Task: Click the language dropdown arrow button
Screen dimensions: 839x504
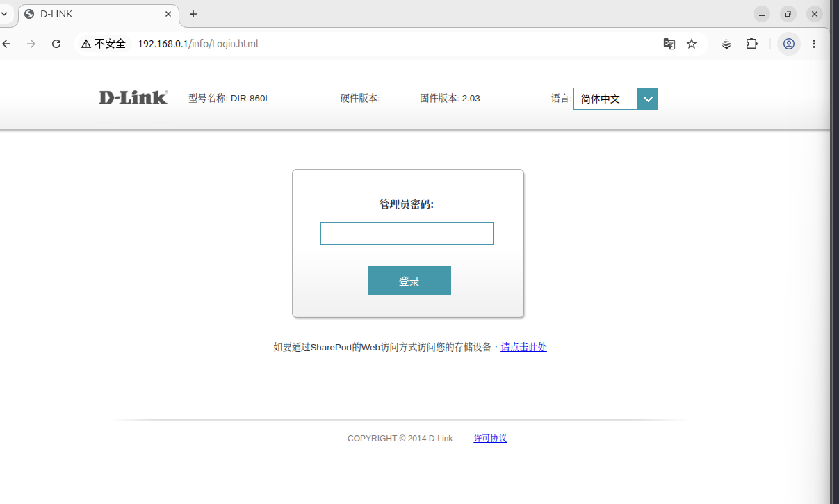Action: coord(648,99)
